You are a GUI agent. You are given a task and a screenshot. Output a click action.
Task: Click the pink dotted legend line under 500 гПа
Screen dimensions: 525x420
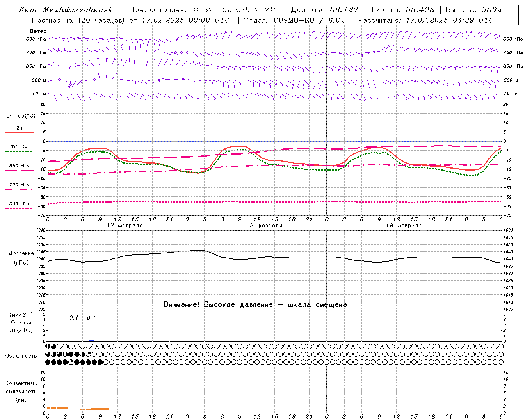tap(18, 208)
